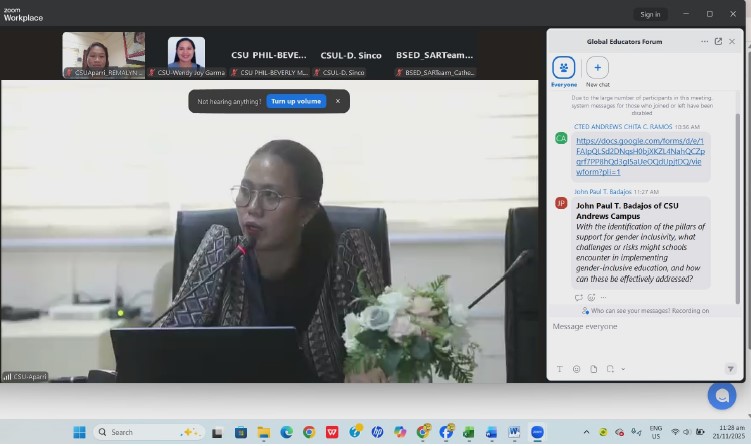The image size is (751, 446).
Task: Open chat panel more options ellipsis
Action: (x=704, y=41)
